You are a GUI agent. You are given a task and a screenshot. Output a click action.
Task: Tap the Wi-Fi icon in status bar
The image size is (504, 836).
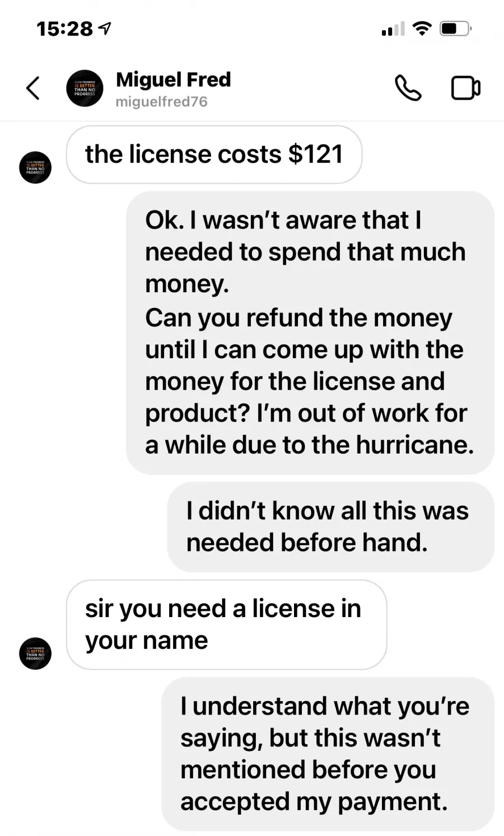pos(422,28)
